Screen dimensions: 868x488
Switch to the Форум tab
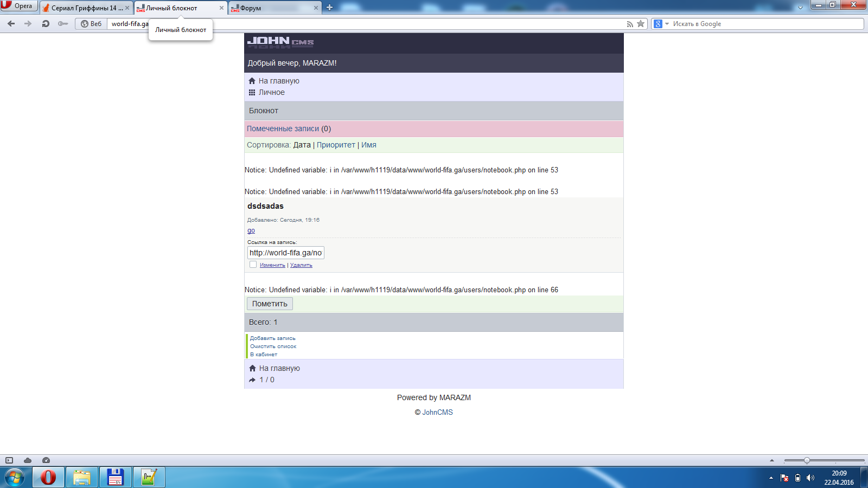click(x=274, y=8)
